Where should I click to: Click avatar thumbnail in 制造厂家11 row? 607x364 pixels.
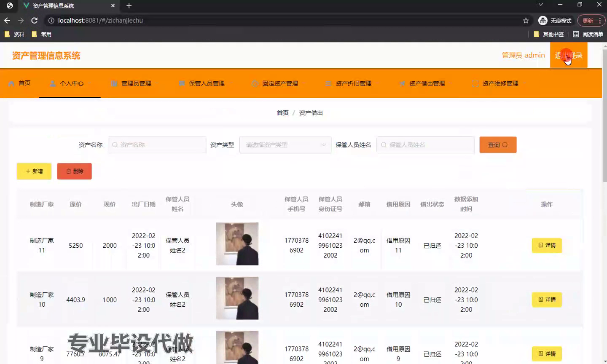[x=237, y=244]
